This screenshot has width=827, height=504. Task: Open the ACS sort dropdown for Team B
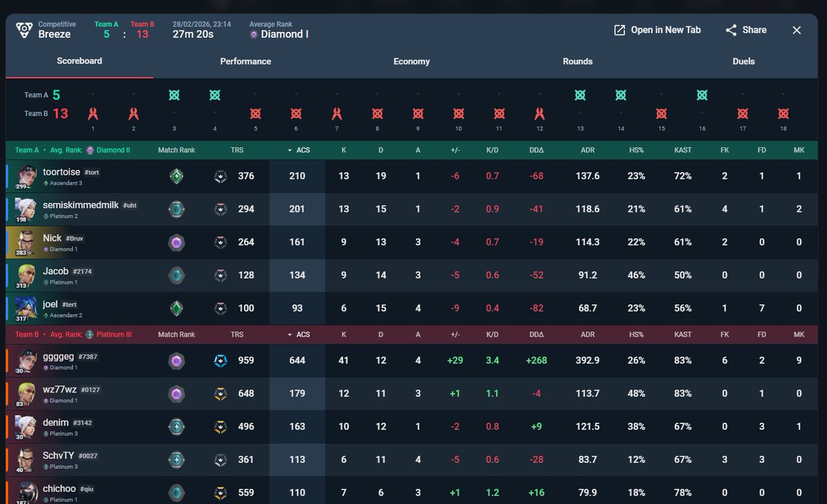pos(297,334)
